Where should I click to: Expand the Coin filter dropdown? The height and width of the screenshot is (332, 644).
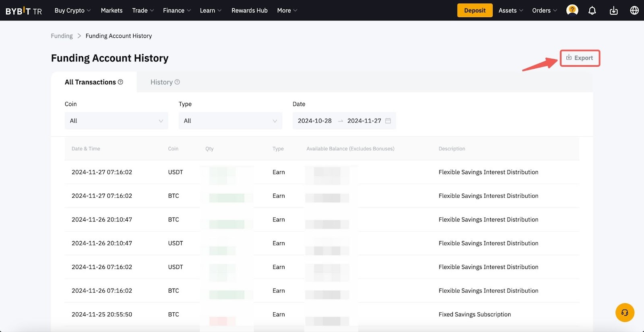click(116, 121)
